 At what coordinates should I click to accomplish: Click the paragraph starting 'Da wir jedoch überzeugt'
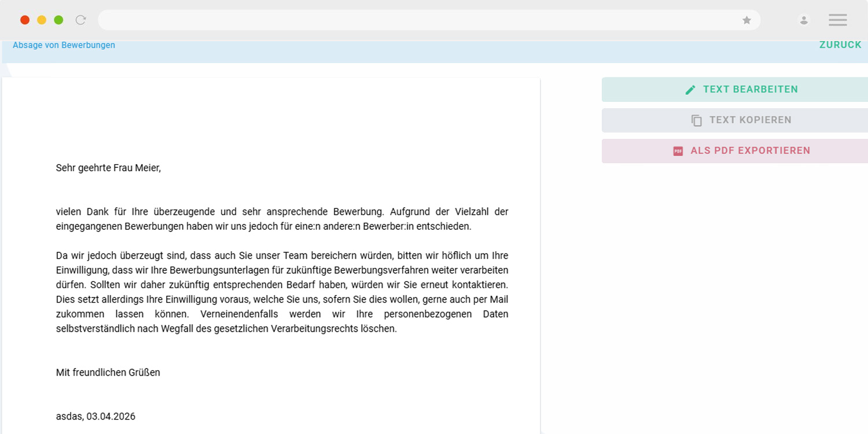[x=282, y=292]
